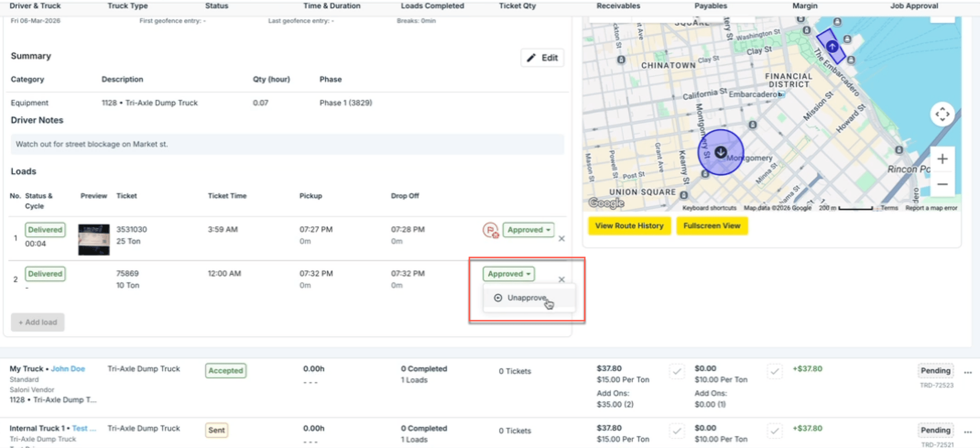Click the '1128 • Tri-Axle Dump Truck' description in Summary

tap(150, 103)
